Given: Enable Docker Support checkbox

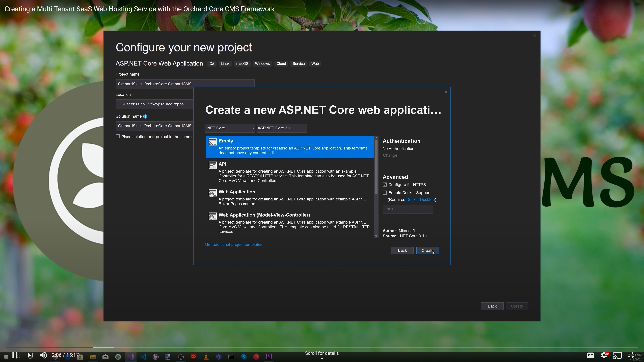Looking at the screenshot, I should coord(385,193).
